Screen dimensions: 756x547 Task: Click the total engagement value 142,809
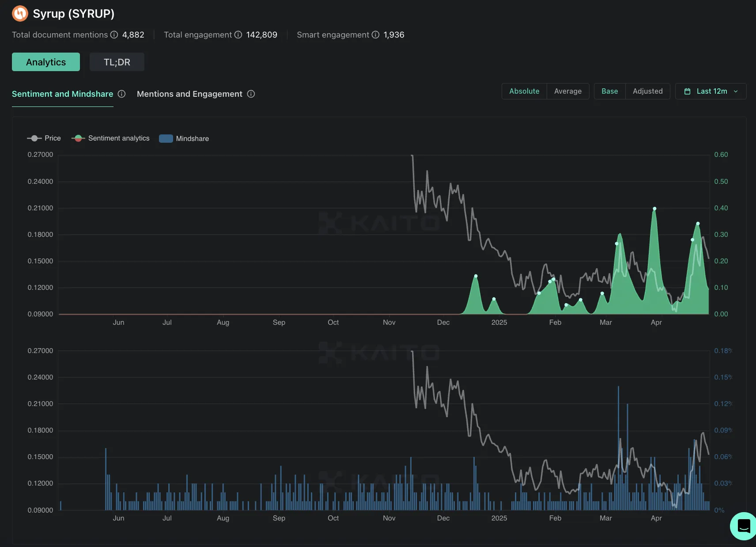[x=261, y=34]
